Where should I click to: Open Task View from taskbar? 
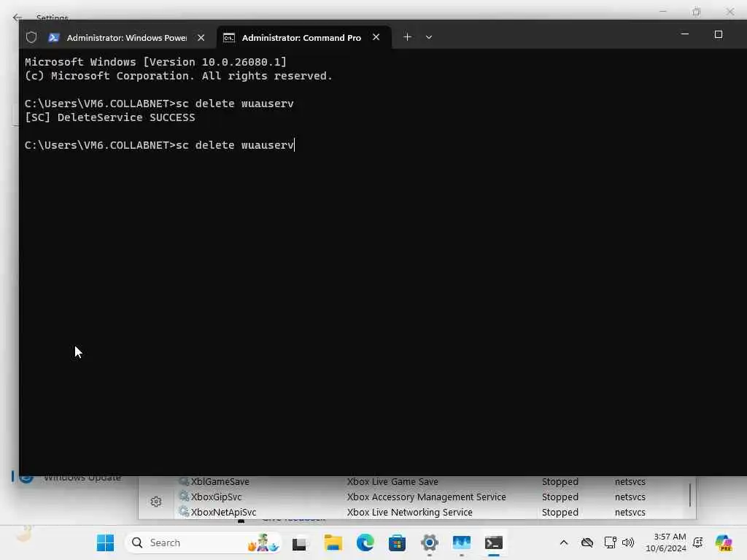299,543
